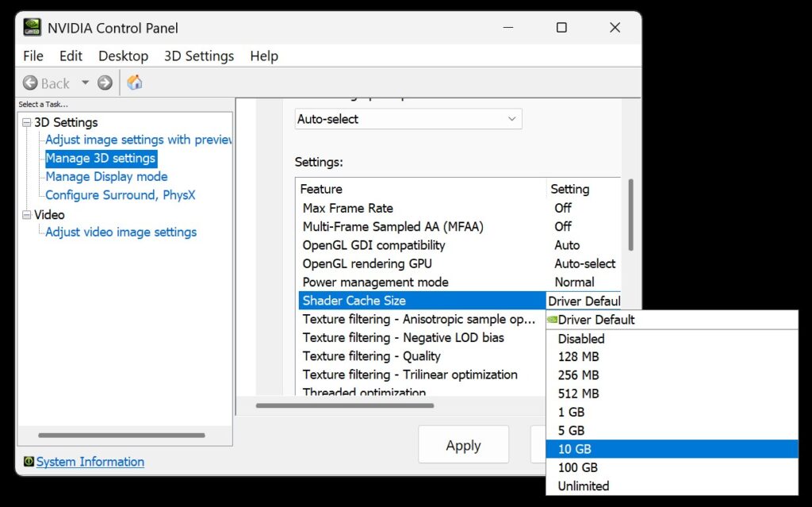Choose 512 MB shader cache size

672,394
